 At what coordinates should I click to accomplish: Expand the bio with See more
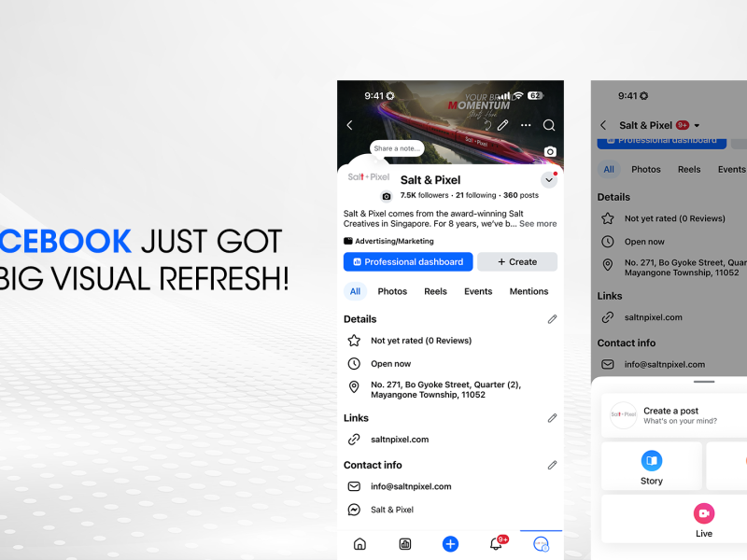pyautogui.click(x=538, y=224)
